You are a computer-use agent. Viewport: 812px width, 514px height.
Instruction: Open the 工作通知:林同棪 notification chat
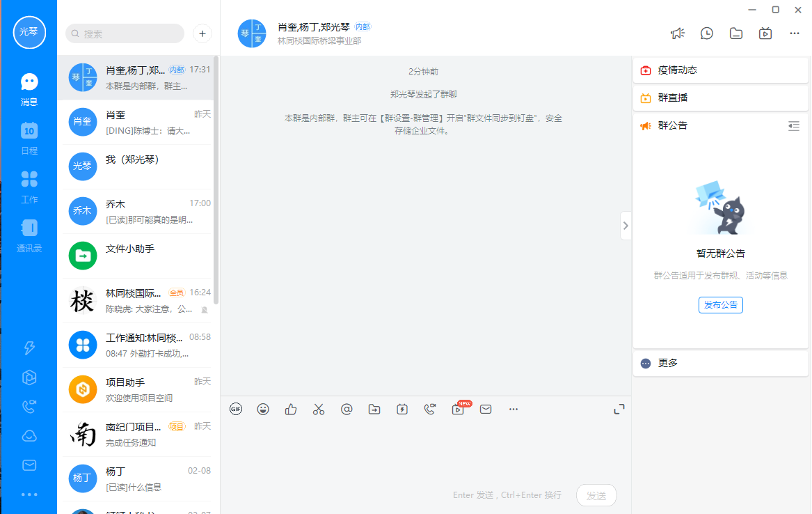pyautogui.click(x=137, y=345)
